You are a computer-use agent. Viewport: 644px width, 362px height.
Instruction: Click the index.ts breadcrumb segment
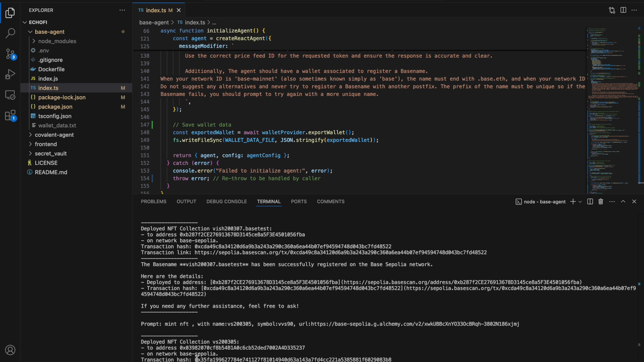click(x=191, y=22)
